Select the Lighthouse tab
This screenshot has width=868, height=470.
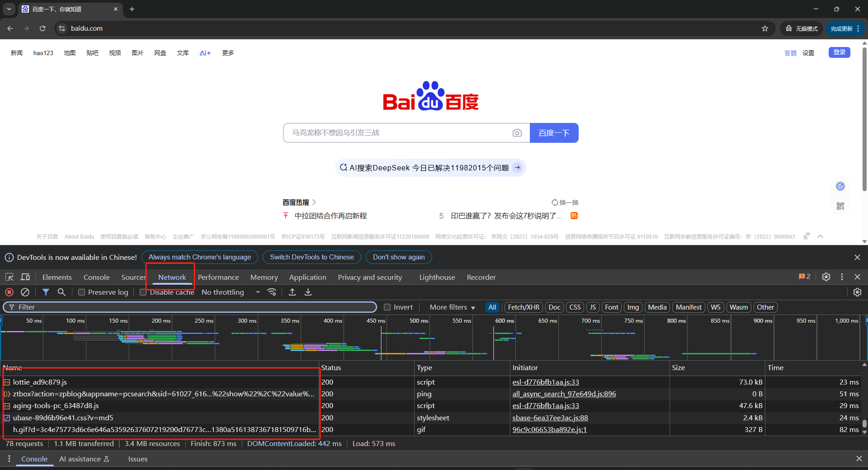coord(437,277)
